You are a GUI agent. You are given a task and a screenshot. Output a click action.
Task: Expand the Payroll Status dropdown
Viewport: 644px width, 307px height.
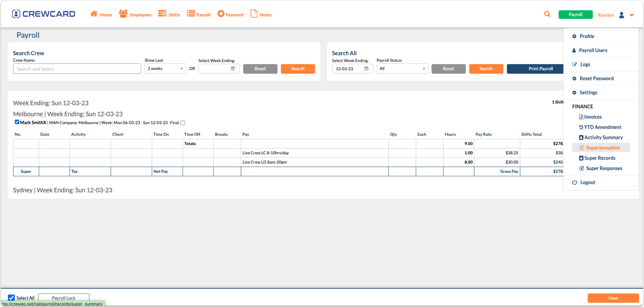coord(402,68)
